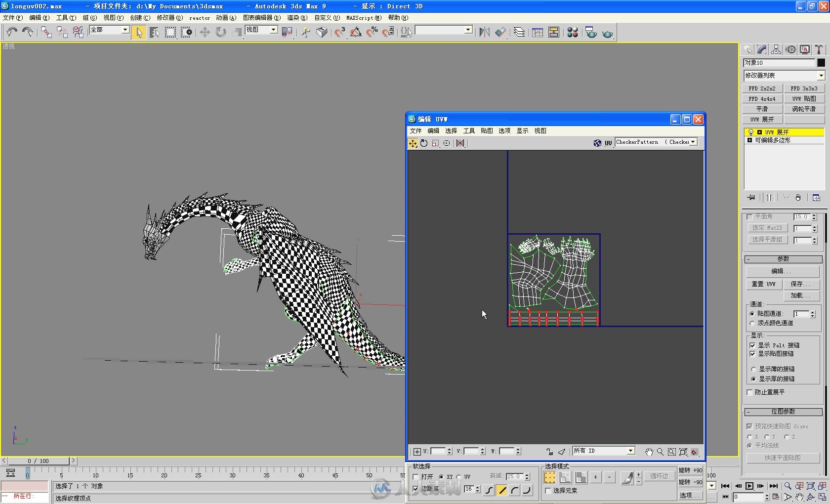Enable the 防止重展平 checkbox
Image resolution: width=830 pixels, height=504 pixels.
(x=750, y=392)
